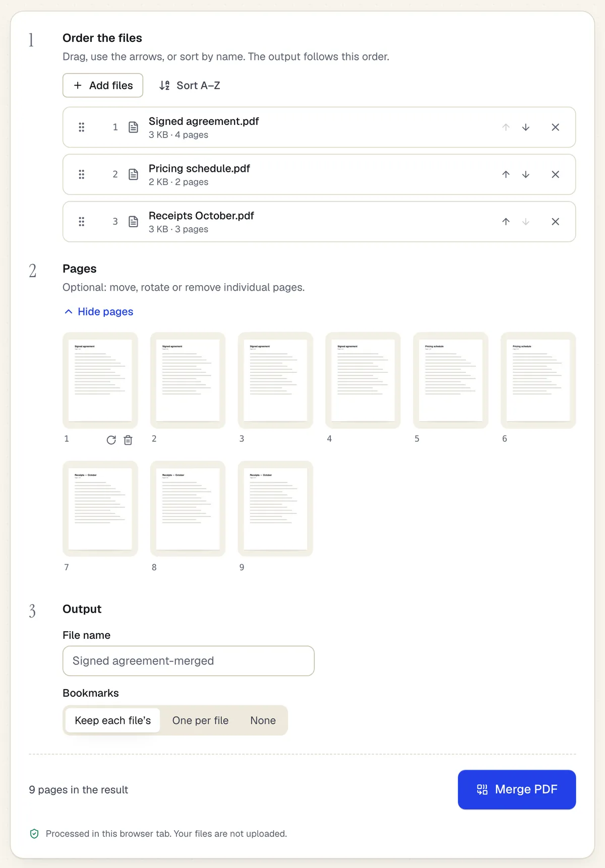Screen dimensions: 605x868
Task: Move Pricing schedule.pdf up
Action: [x=506, y=174]
